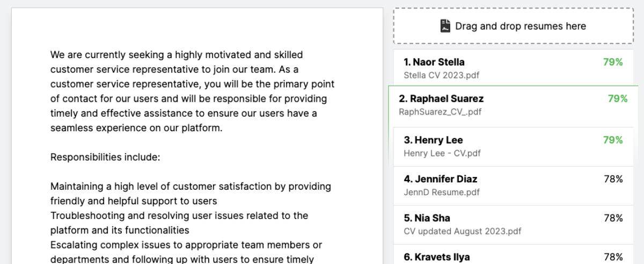This screenshot has height=264, width=644.
Task: Select candidate Kravets Ilya
Action: click(x=436, y=257)
